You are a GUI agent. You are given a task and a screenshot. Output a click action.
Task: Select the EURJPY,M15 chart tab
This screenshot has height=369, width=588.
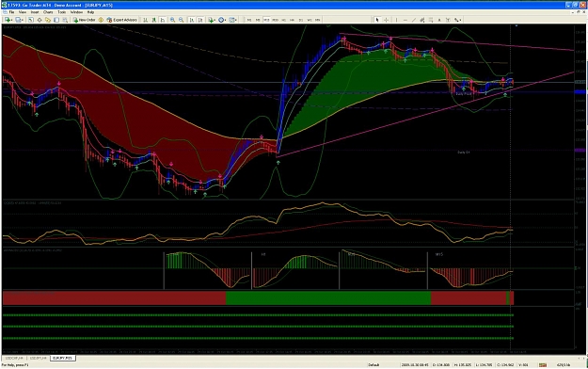pyautogui.click(x=63, y=359)
